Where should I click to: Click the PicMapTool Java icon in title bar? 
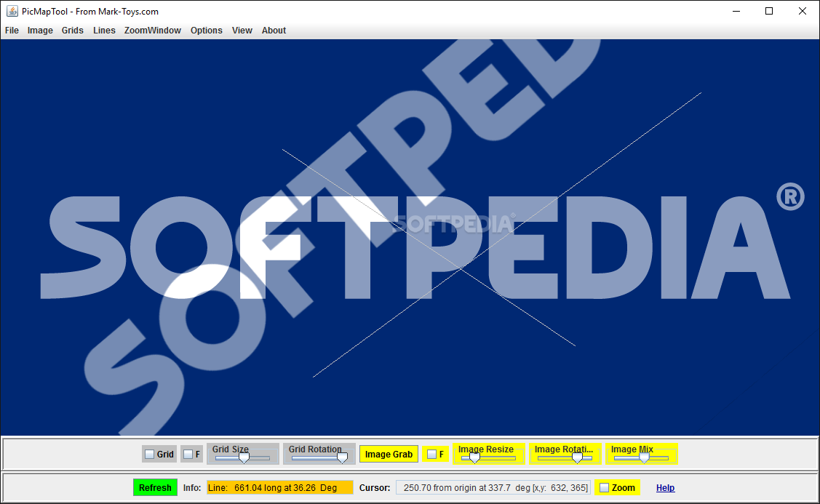(x=12, y=11)
